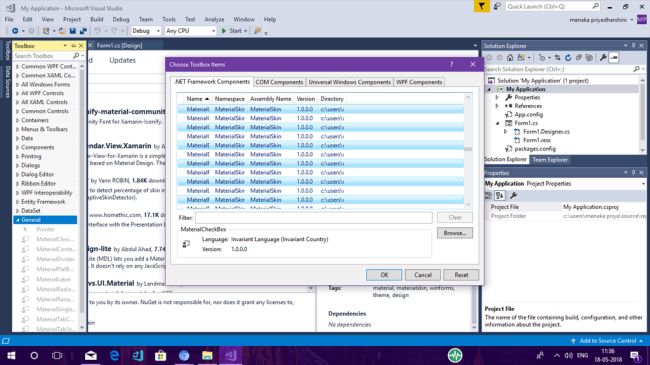Switch Properties panel to Categorized view
This screenshot has width=650, height=365.
[489, 195]
